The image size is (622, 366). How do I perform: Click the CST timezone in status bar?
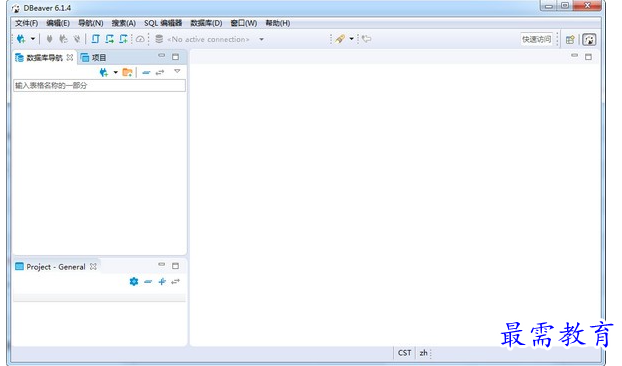tap(405, 353)
